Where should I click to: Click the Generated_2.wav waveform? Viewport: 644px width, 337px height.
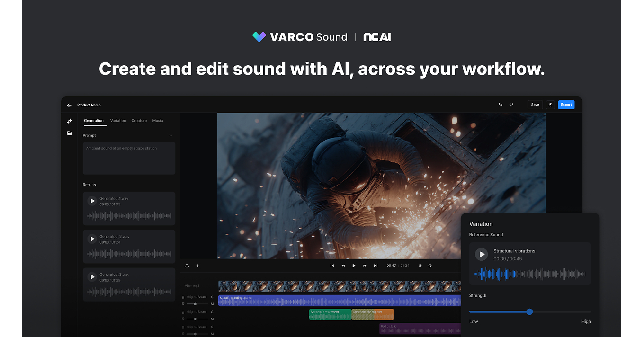[x=129, y=254]
